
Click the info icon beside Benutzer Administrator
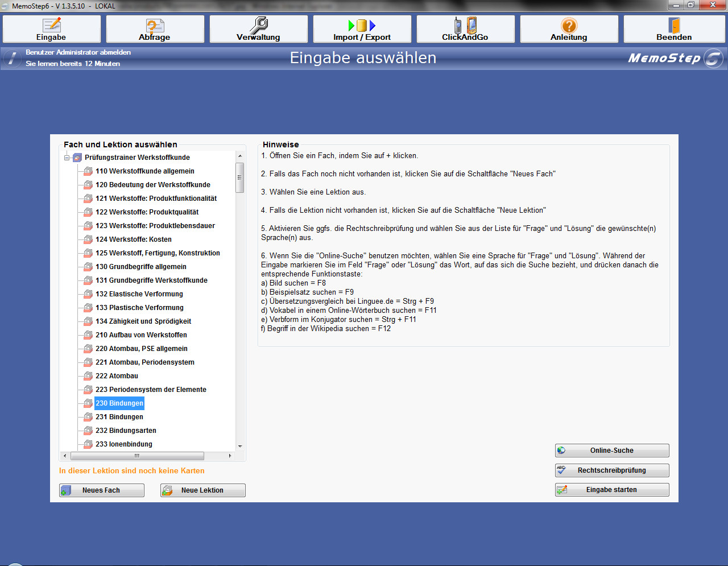pos(12,58)
